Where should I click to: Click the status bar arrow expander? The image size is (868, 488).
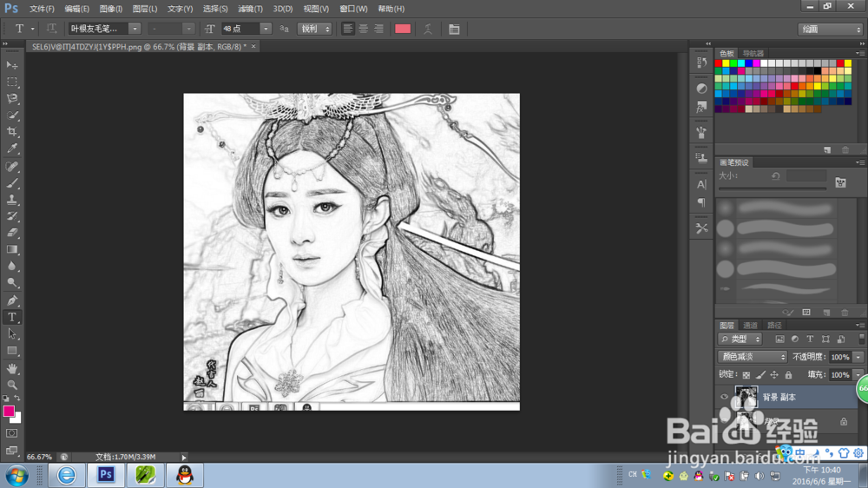184,457
